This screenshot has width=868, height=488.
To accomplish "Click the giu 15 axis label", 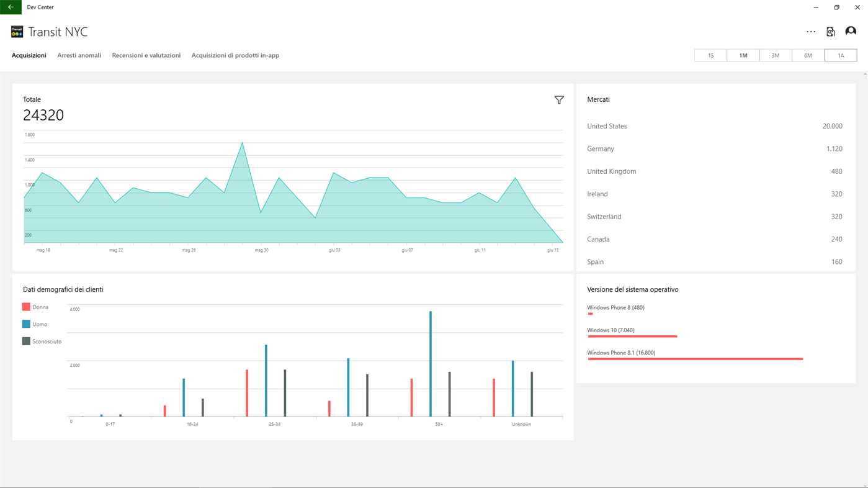I will click(553, 250).
